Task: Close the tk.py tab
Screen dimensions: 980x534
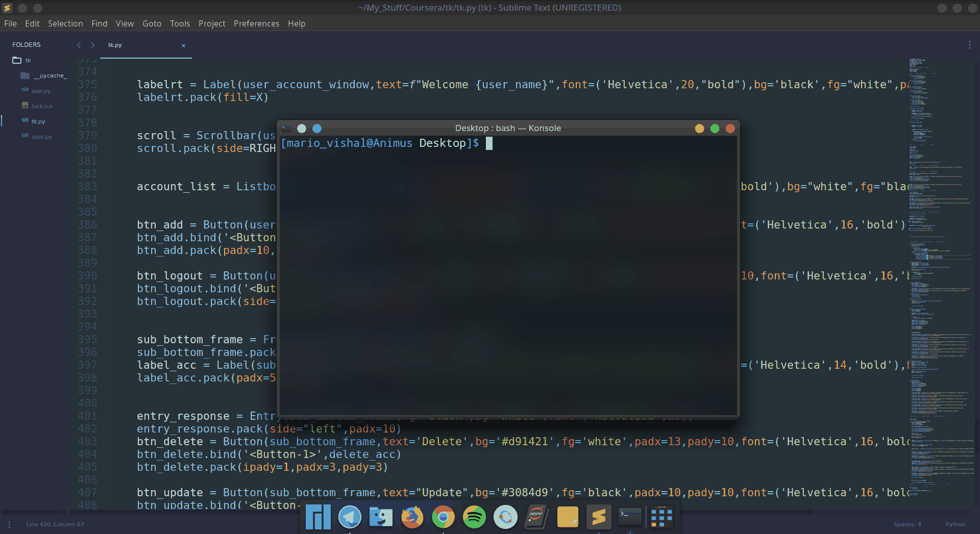Action: coord(183,45)
